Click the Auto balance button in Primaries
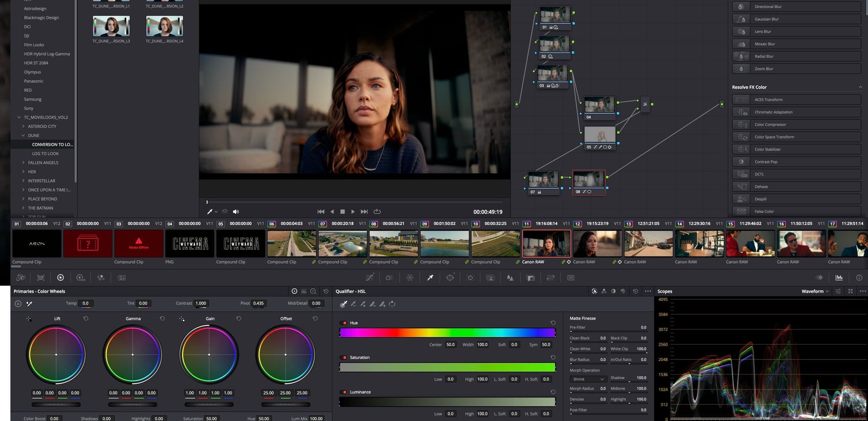Viewport: 868px width, 421px height. click(x=18, y=304)
